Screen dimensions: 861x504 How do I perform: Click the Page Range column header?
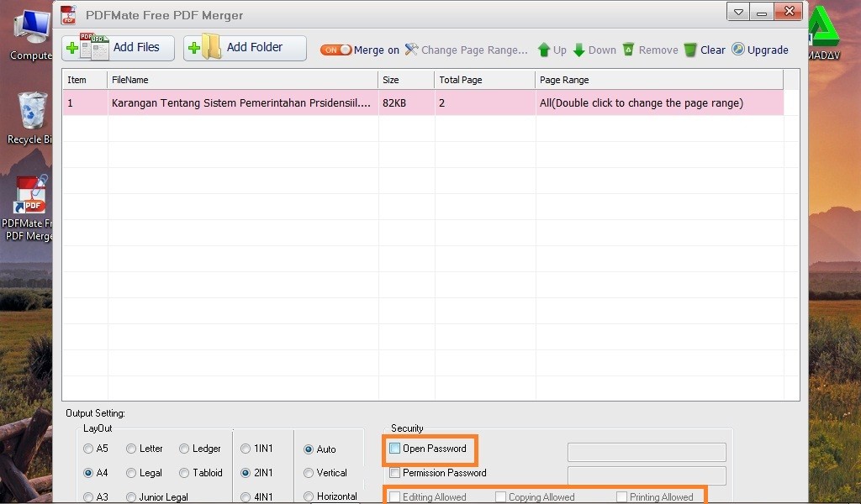[659, 80]
